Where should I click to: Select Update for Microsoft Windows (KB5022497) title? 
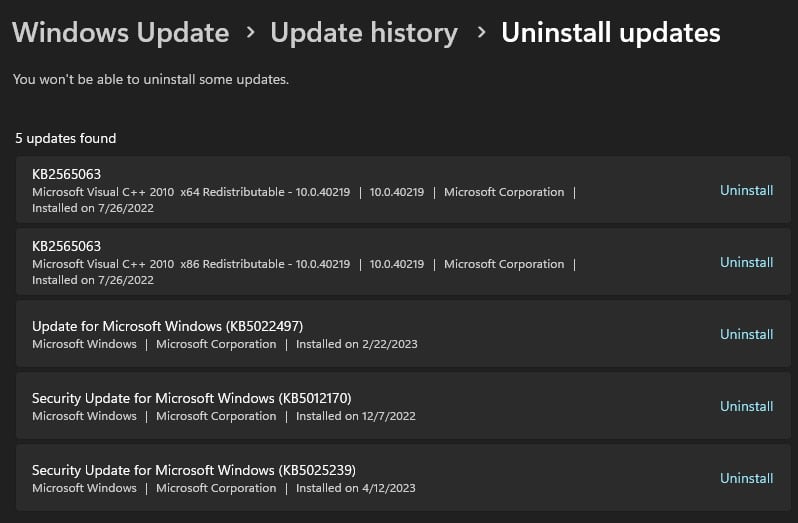167,326
